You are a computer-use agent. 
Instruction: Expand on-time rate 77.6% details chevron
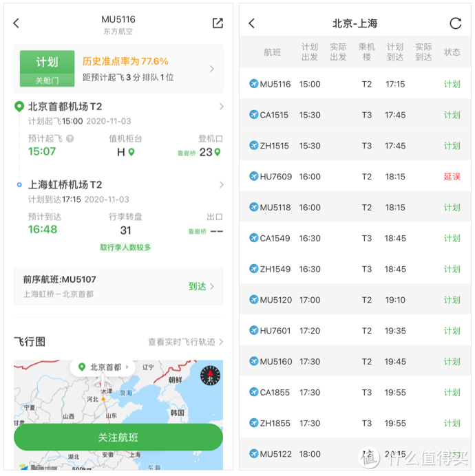[x=212, y=69]
